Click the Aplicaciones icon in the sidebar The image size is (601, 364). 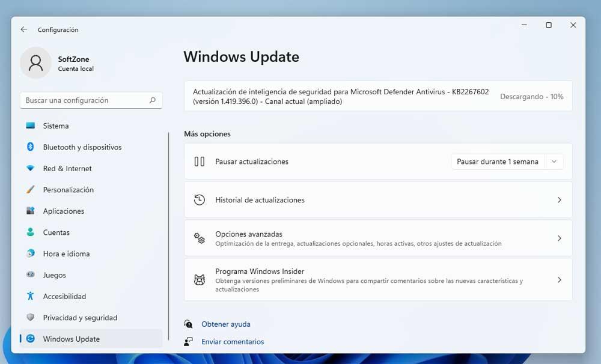30,211
